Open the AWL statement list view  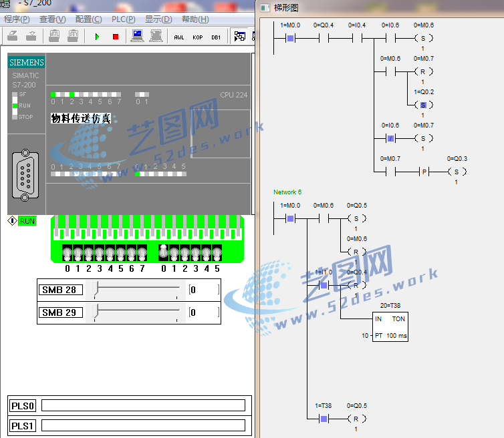tap(178, 37)
